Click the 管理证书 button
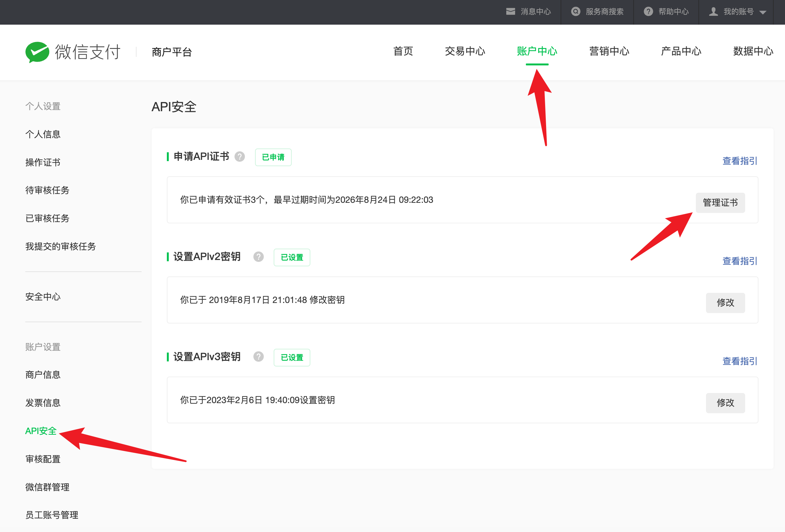785x532 pixels. (720, 203)
